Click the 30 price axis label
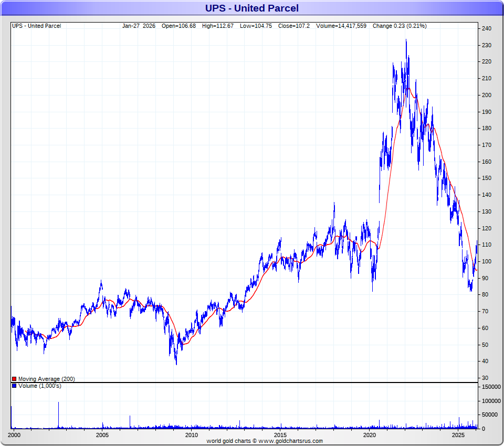The width and height of the screenshot is (504, 446). coord(485,378)
